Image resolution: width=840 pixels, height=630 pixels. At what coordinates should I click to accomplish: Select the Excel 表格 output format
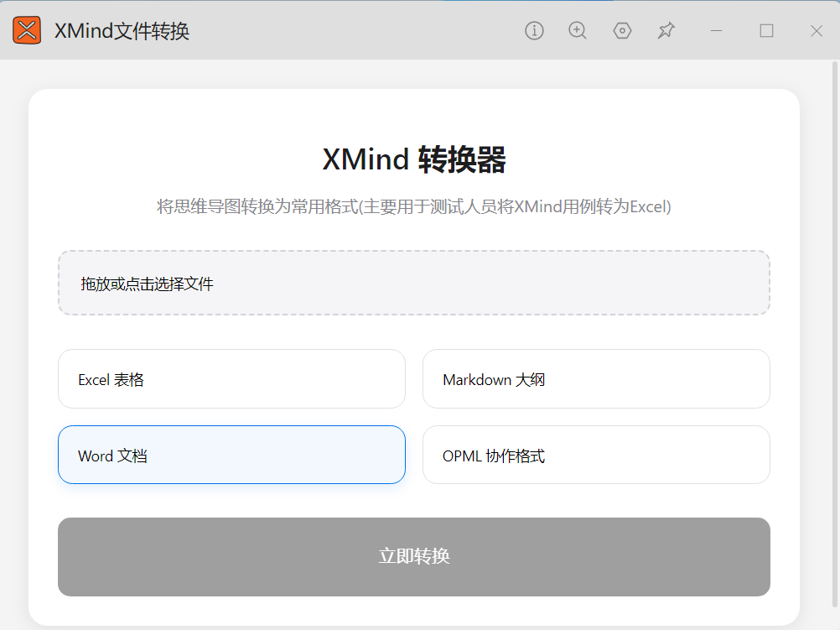[x=231, y=379]
